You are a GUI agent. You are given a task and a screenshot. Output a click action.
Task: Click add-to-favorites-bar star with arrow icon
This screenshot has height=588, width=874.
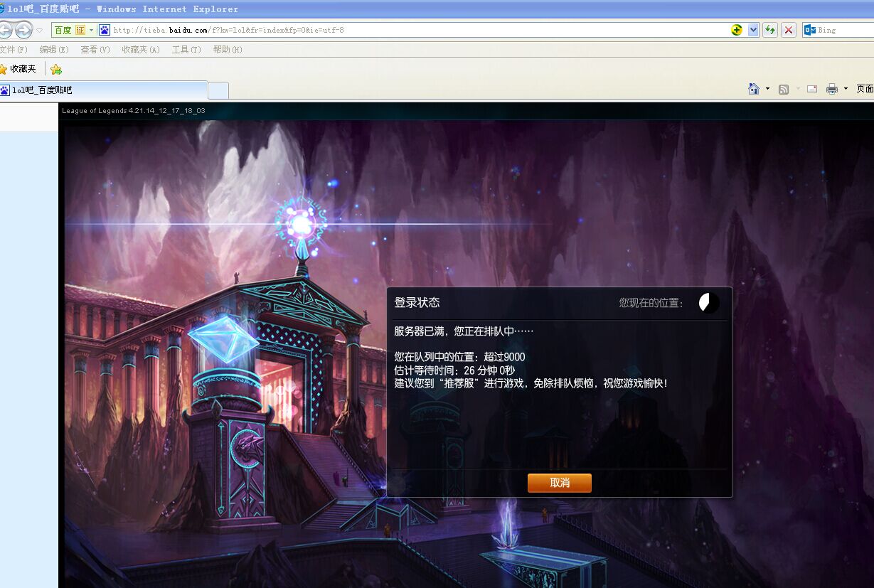pyautogui.click(x=56, y=69)
